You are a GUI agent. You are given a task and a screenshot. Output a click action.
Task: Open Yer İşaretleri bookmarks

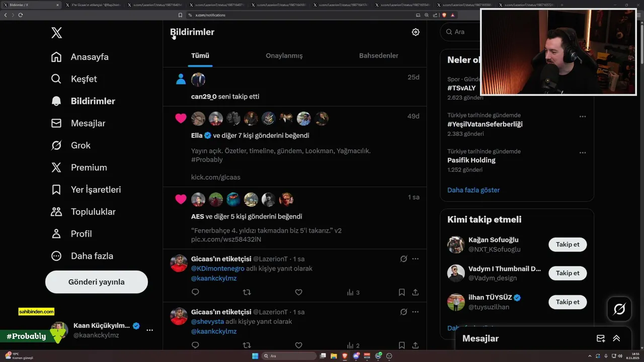tap(86, 190)
